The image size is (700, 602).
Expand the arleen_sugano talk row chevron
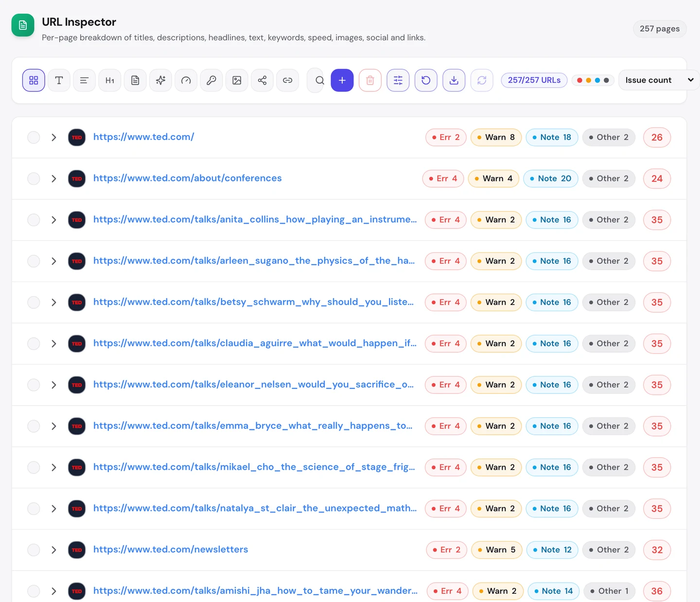click(x=54, y=261)
